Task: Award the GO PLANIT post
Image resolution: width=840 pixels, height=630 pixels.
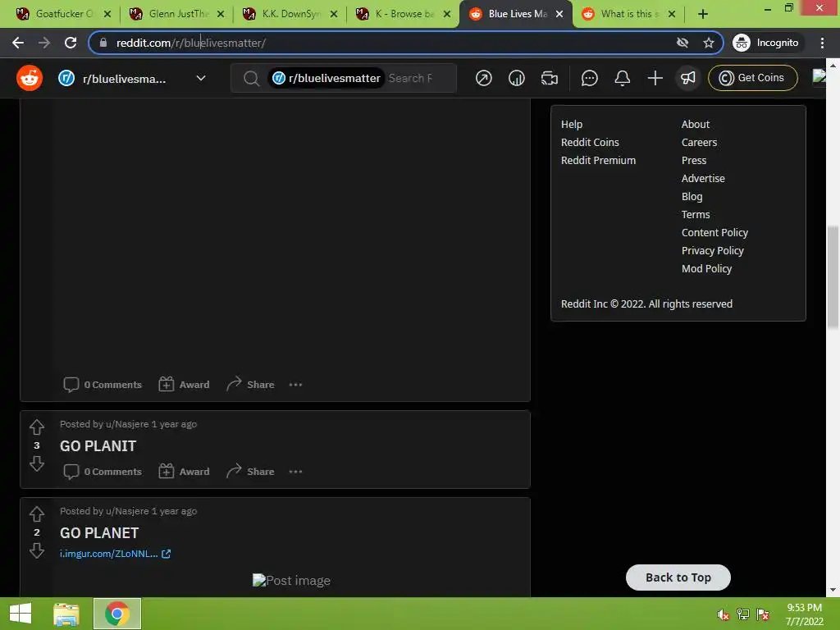Action: tap(184, 472)
